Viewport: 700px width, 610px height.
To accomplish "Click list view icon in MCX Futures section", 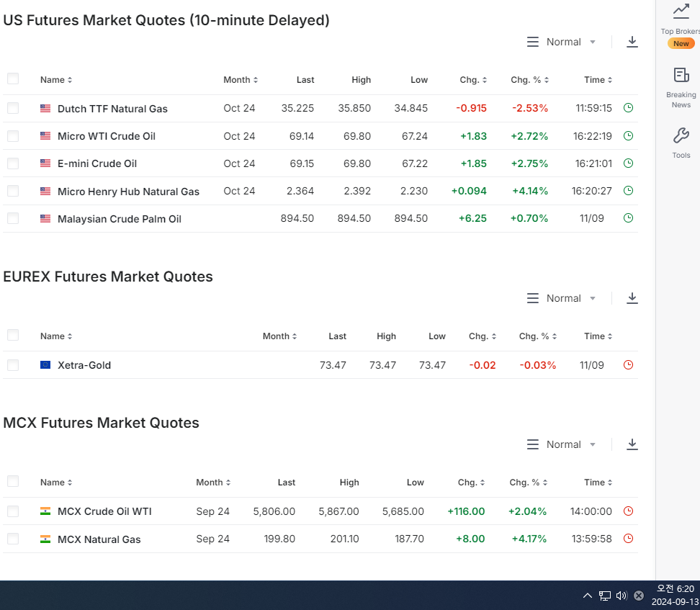I will (x=533, y=444).
